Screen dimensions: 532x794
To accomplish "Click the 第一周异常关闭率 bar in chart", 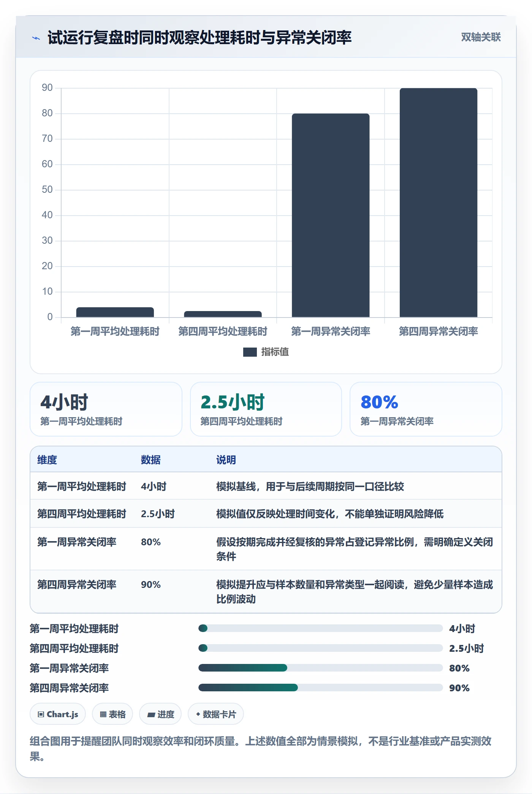I will coord(331,215).
